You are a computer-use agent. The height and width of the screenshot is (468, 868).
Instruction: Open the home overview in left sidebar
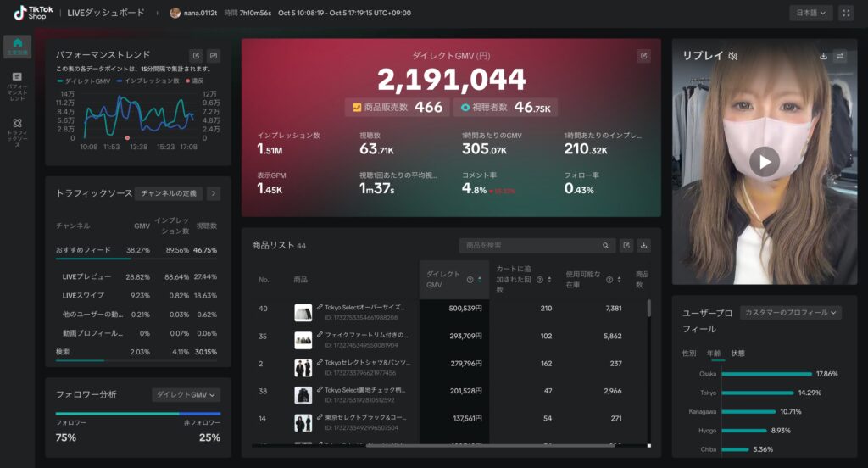tap(17, 47)
